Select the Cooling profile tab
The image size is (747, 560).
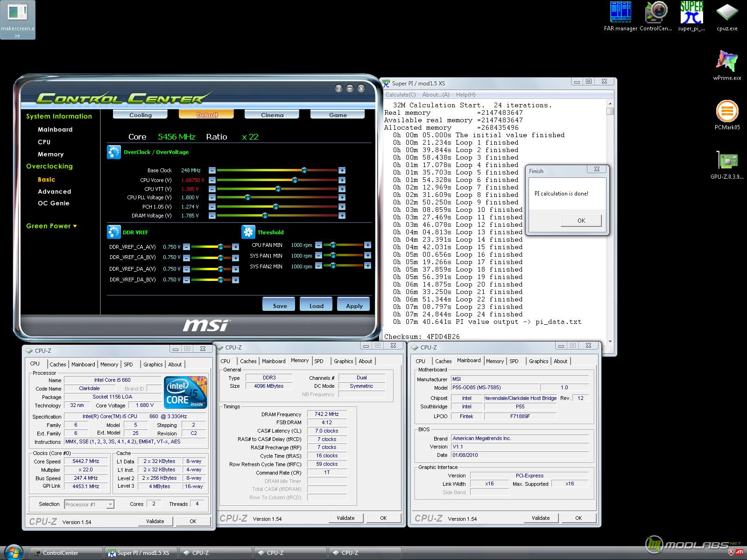[x=140, y=115]
